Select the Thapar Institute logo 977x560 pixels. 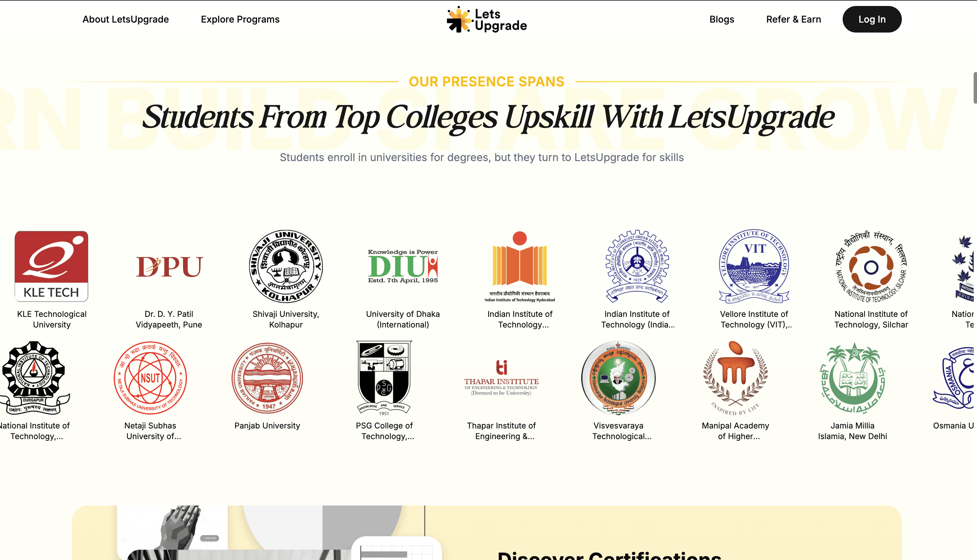(501, 378)
